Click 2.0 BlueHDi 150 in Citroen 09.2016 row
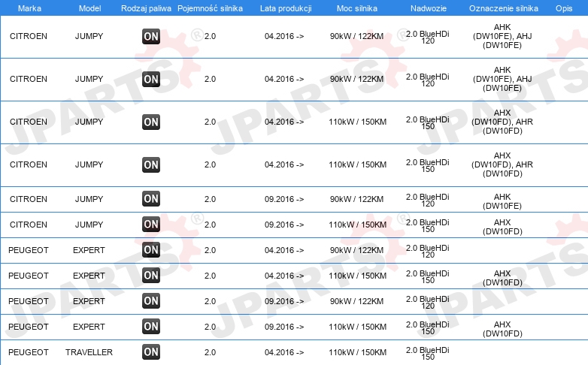The height and width of the screenshot is (365, 588). coord(428,225)
